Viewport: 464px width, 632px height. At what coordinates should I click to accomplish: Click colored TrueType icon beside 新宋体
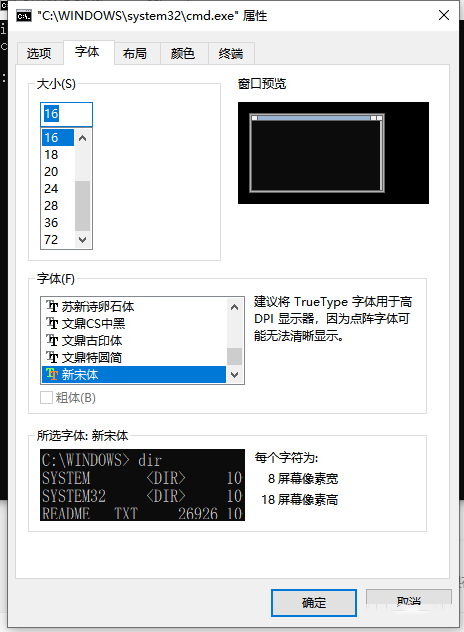pos(52,374)
